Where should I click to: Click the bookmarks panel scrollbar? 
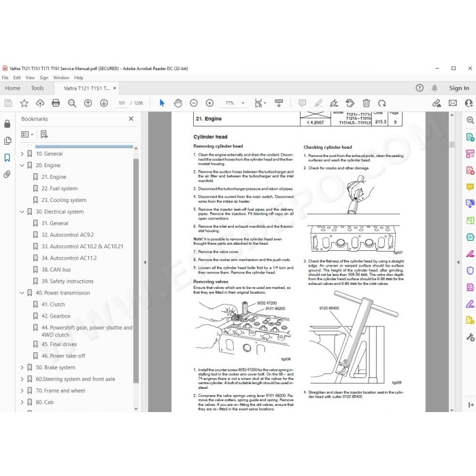(136, 270)
